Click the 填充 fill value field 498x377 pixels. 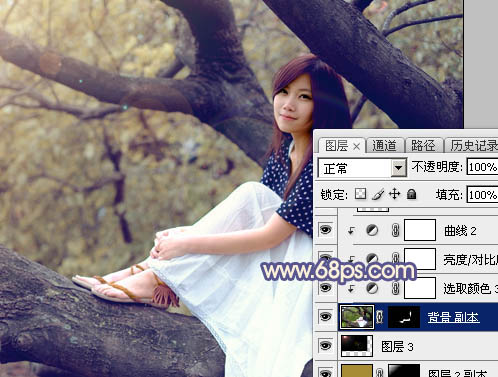482,195
